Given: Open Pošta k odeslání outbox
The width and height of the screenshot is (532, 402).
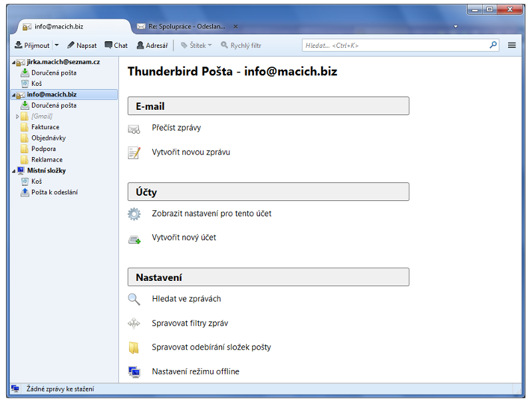Looking at the screenshot, I should 55,192.
